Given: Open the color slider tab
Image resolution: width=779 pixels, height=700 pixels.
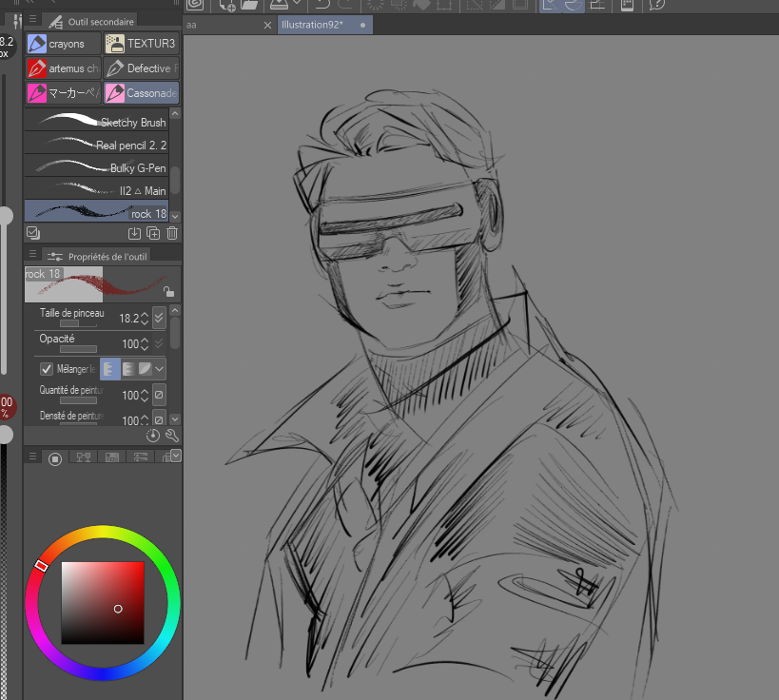Looking at the screenshot, I should (x=141, y=457).
